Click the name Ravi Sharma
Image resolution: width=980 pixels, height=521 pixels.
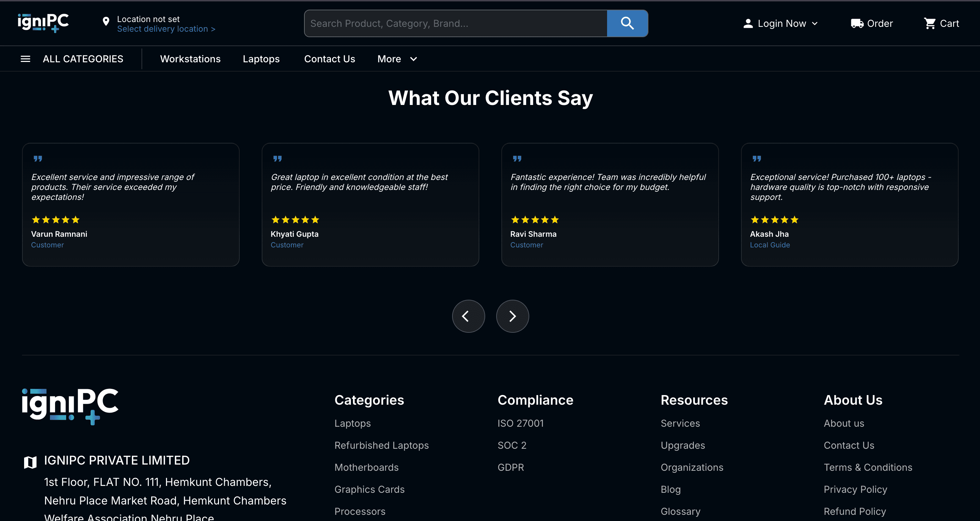[533, 234]
